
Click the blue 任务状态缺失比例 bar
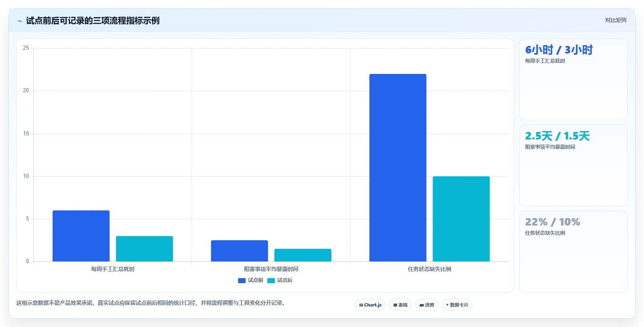398,168
